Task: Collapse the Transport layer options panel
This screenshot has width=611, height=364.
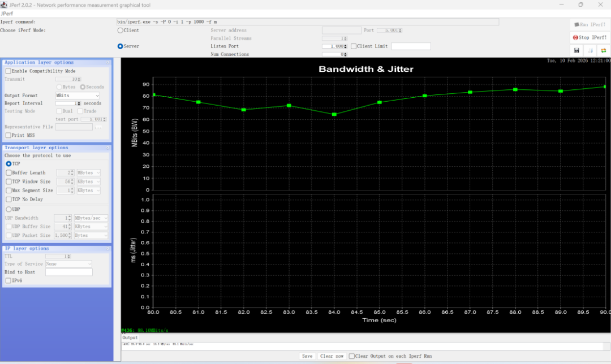Action: [107, 148]
